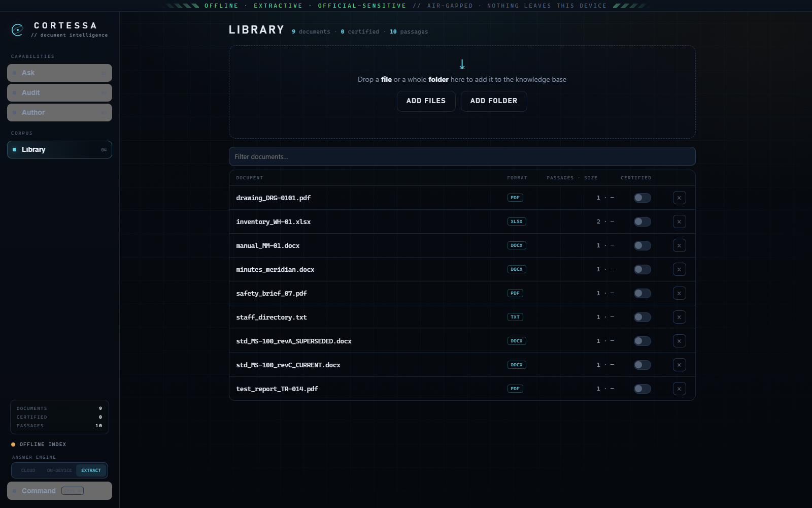Toggle certified for safety_brief_07.pdf

coord(642,293)
